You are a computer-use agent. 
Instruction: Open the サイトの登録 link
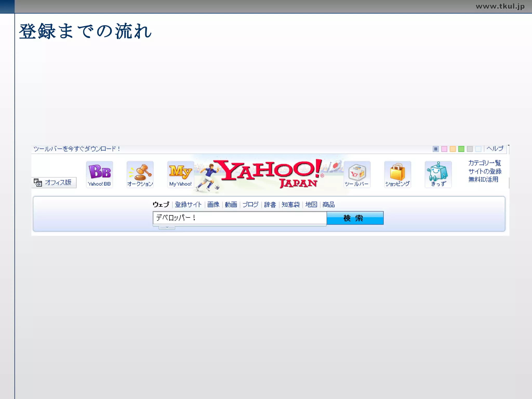click(485, 171)
